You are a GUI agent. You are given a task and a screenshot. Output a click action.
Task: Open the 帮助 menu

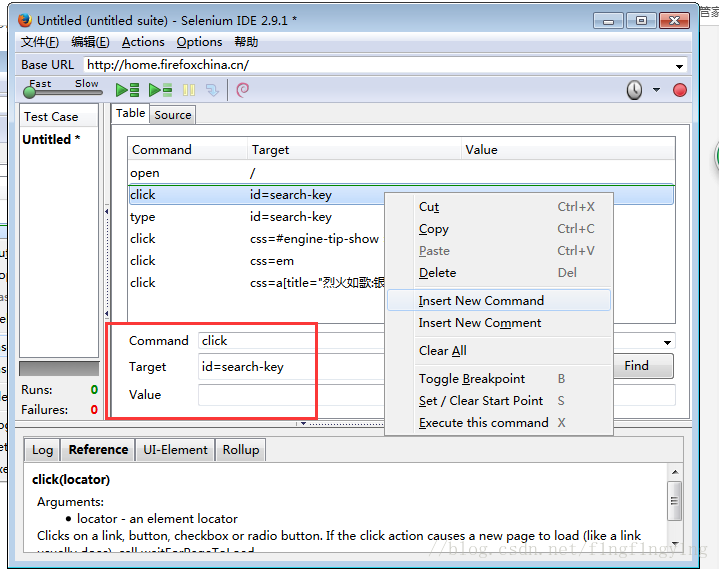246,42
